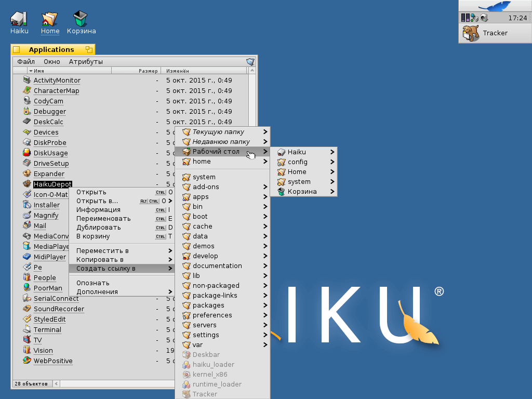
Task: Click the CodyCam file name
Action: click(48, 101)
